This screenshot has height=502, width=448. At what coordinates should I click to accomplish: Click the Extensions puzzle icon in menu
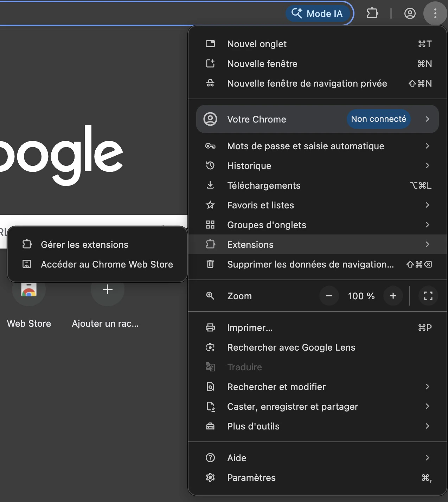pos(210,244)
